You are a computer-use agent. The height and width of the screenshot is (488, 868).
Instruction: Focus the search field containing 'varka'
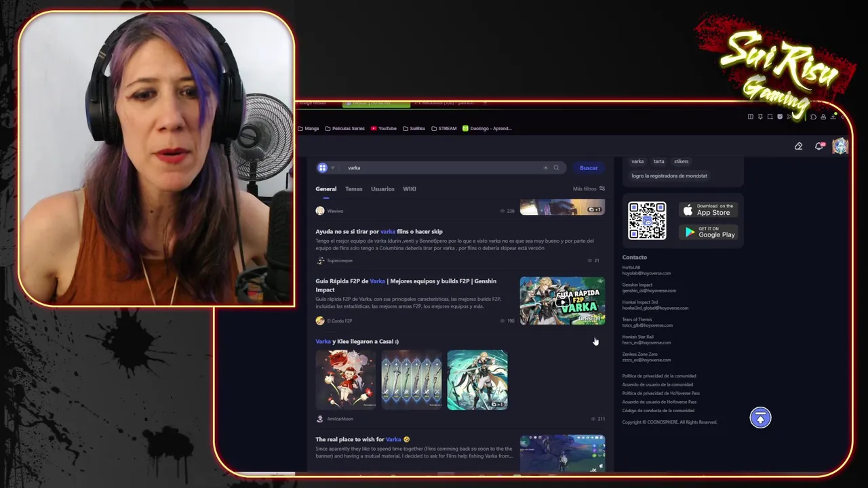(441, 168)
